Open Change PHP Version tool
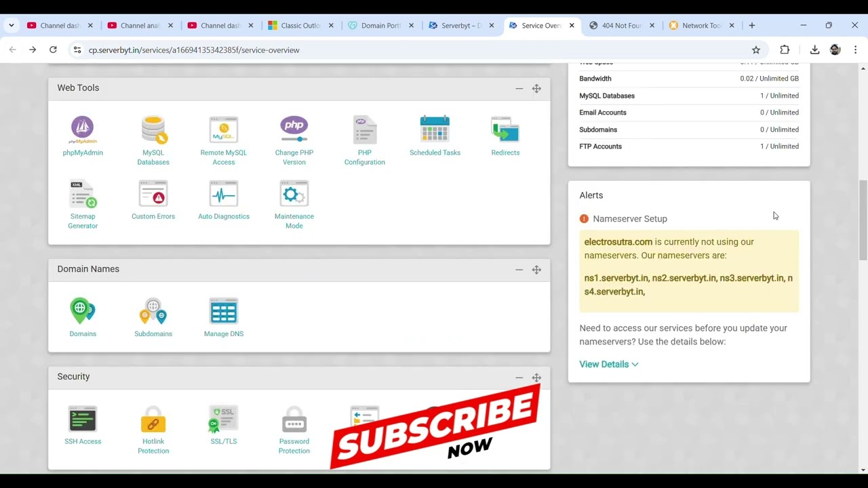The image size is (868, 488). tap(294, 141)
